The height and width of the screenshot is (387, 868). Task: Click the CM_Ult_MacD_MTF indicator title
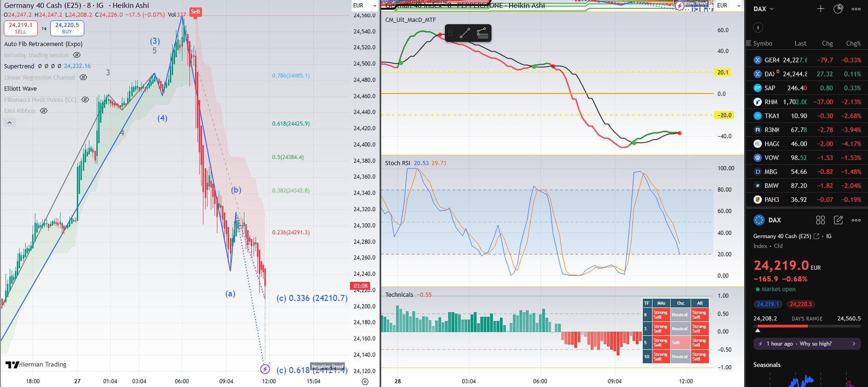coord(410,20)
